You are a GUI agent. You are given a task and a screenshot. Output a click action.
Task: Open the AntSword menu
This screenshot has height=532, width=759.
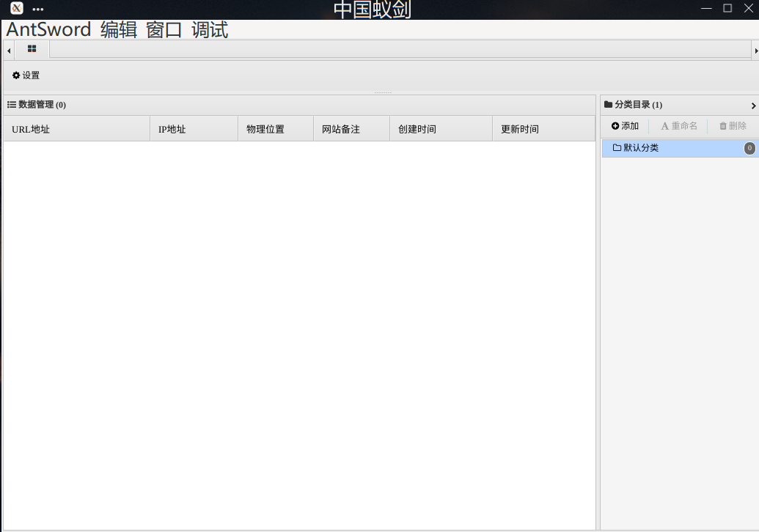click(x=47, y=30)
